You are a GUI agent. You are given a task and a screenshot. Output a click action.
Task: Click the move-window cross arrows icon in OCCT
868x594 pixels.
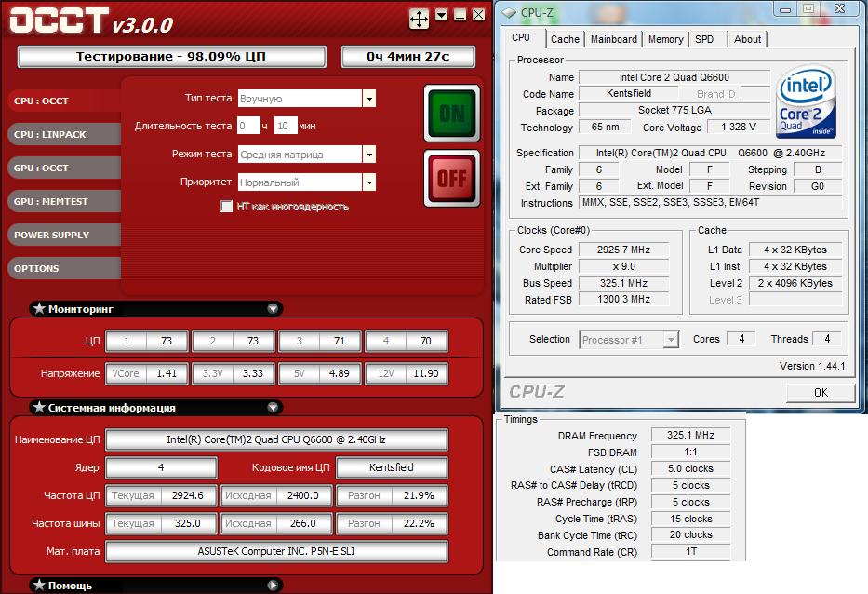[419, 18]
